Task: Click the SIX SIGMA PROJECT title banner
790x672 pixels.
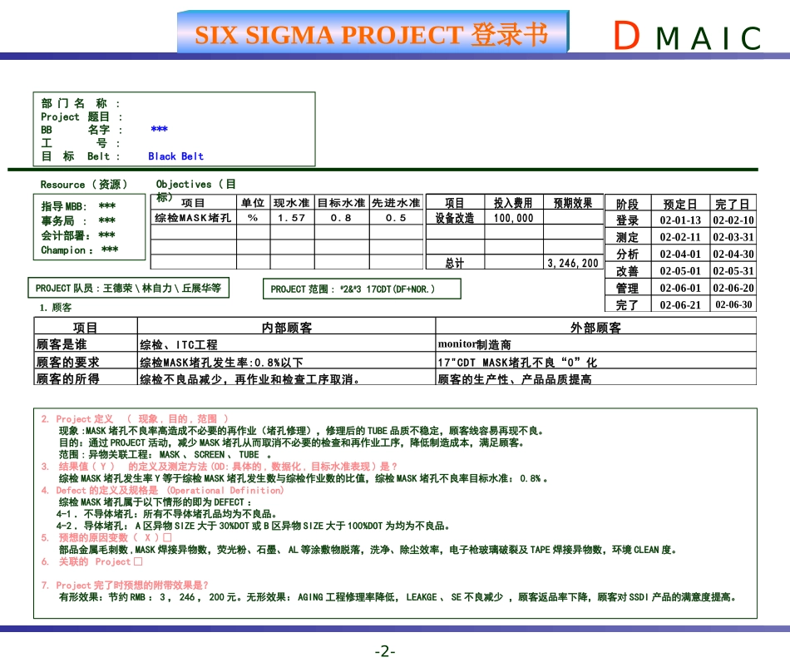Action: [x=373, y=32]
